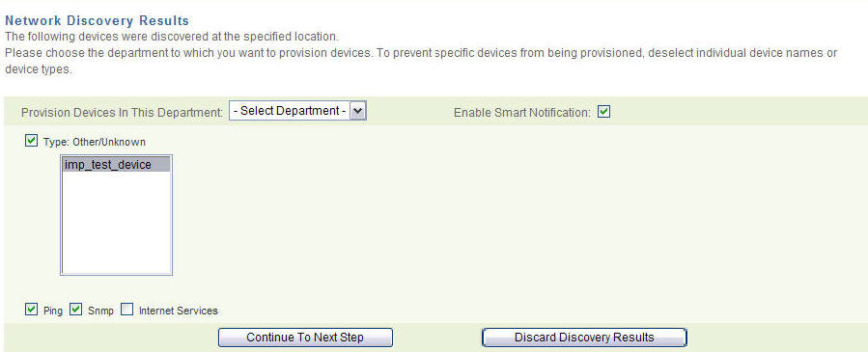Image resolution: width=868 pixels, height=352 pixels.
Task: Uncheck the Type: Other/Unknown checkbox
Action: click(31, 142)
